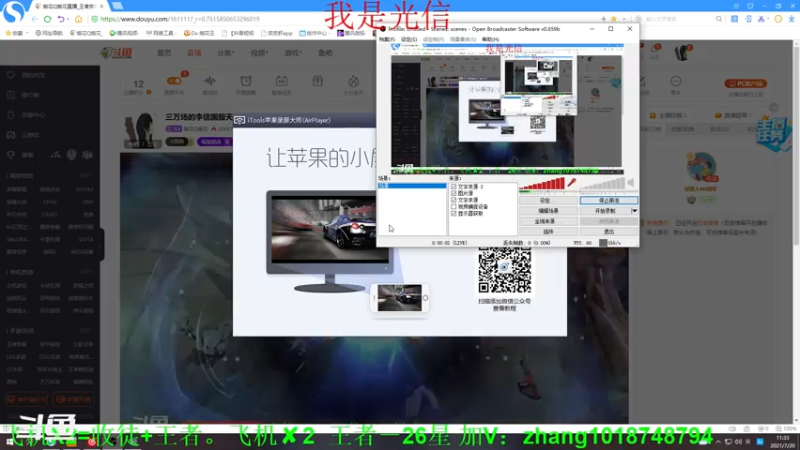Expand the 游戏 nav dropdown on Douyu
The width and height of the screenshot is (800, 450).
tap(293, 53)
